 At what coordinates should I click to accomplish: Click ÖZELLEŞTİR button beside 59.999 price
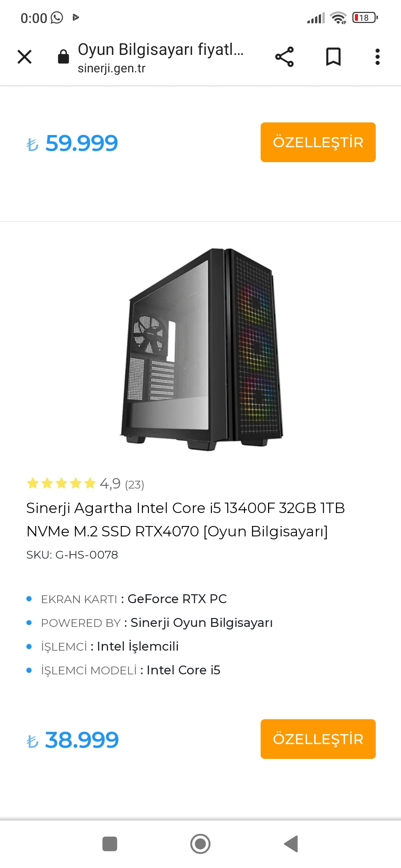[318, 142]
